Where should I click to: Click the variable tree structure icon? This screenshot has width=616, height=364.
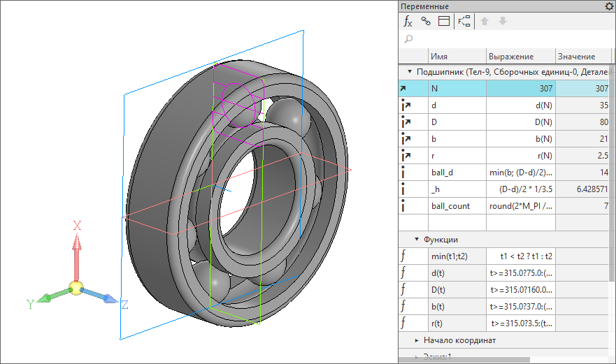[x=464, y=21]
